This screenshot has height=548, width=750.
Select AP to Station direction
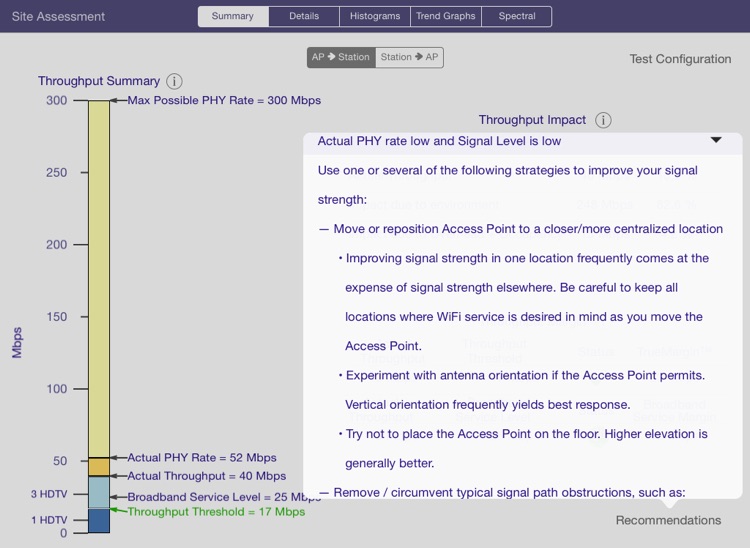point(341,57)
